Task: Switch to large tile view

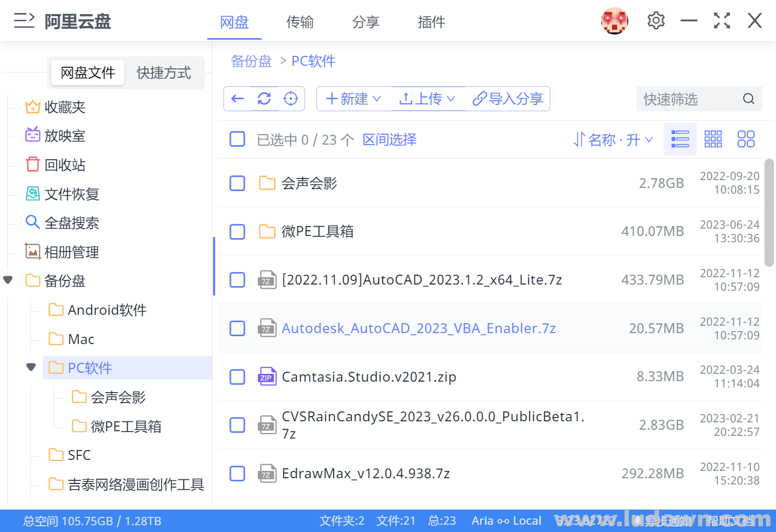Action: coord(746,139)
